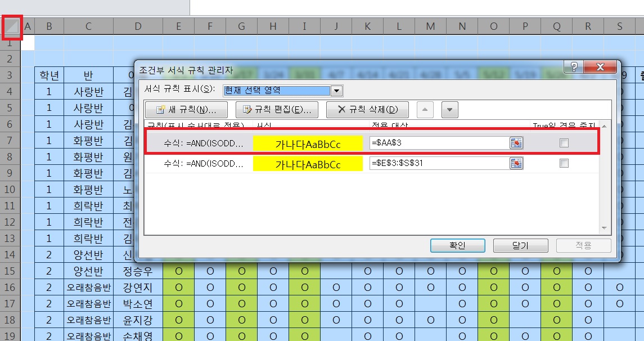
Task: Move rule down with the down arrow
Action: tap(449, 110)
